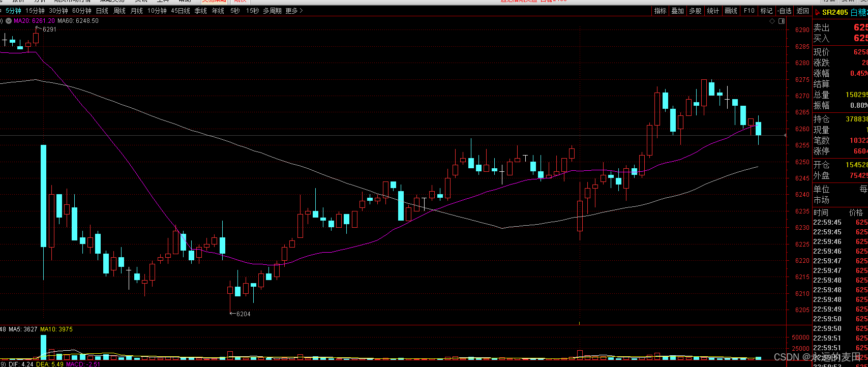Select the 30分钟 period tab
The image size is (868, 367).
click(x=58, y=11)
